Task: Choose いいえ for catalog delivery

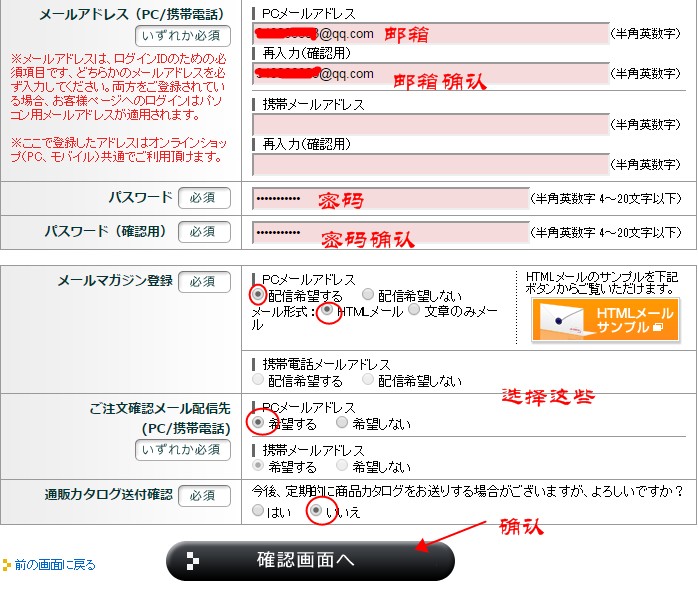Action: [x=316, y=511]
